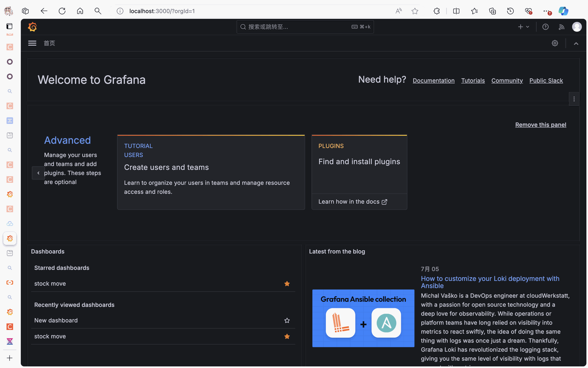Viewport: 588px width, 368px height.
Task: Open Create users and teams tutorial card
Action: click(x=211, y=172)
